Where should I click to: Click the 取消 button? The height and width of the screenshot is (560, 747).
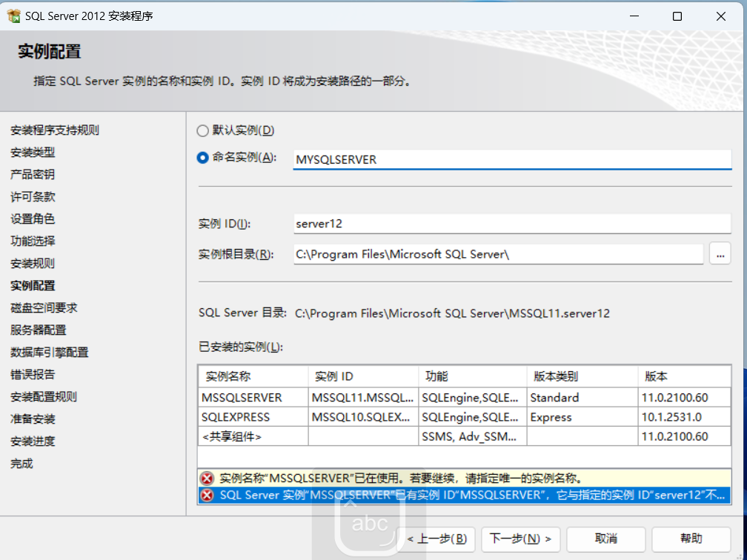[606, 539]
